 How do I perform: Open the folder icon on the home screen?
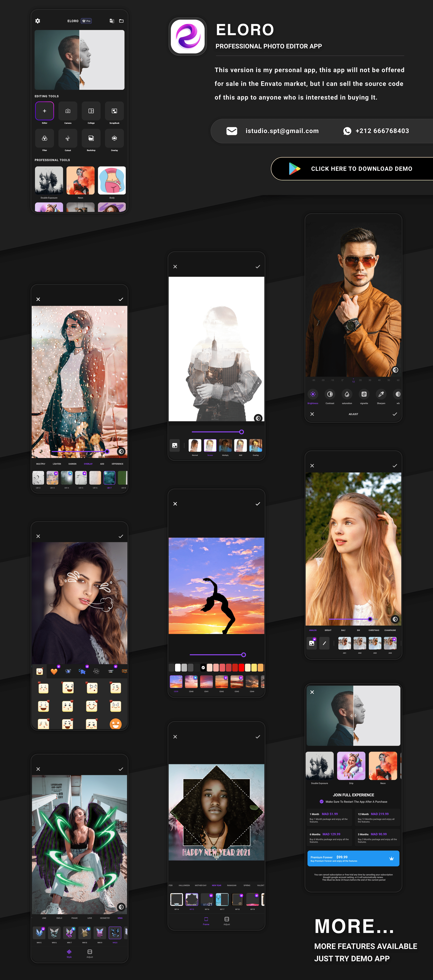coord(121,21)
